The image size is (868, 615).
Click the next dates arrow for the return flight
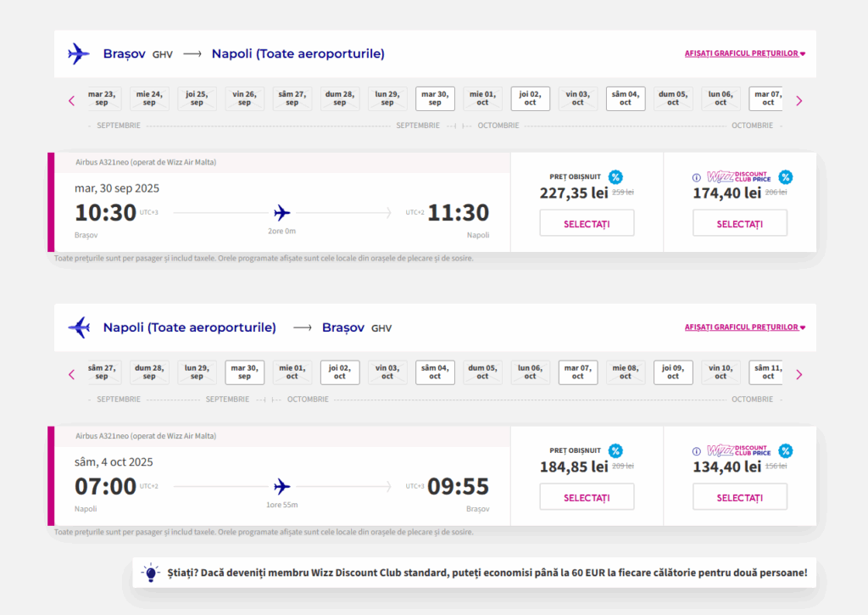(x=798, y=374)
